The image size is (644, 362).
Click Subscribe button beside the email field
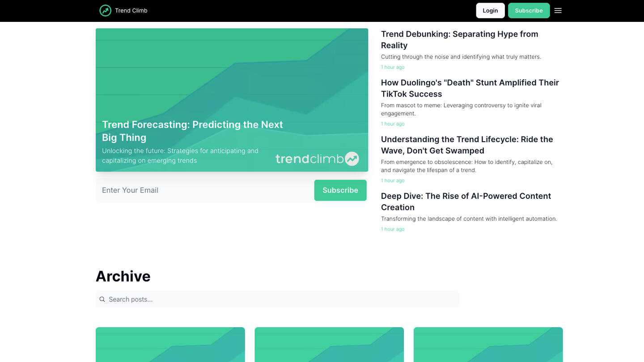point(340,190)
